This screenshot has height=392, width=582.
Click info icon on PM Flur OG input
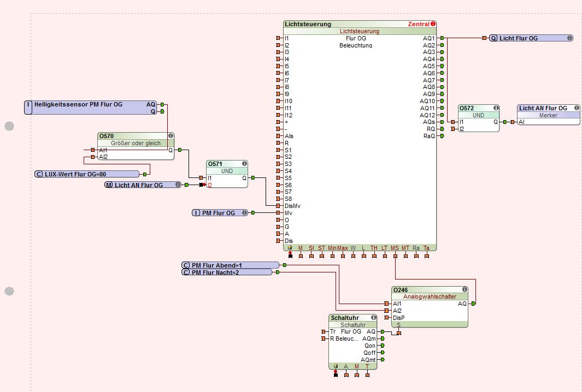244,212
